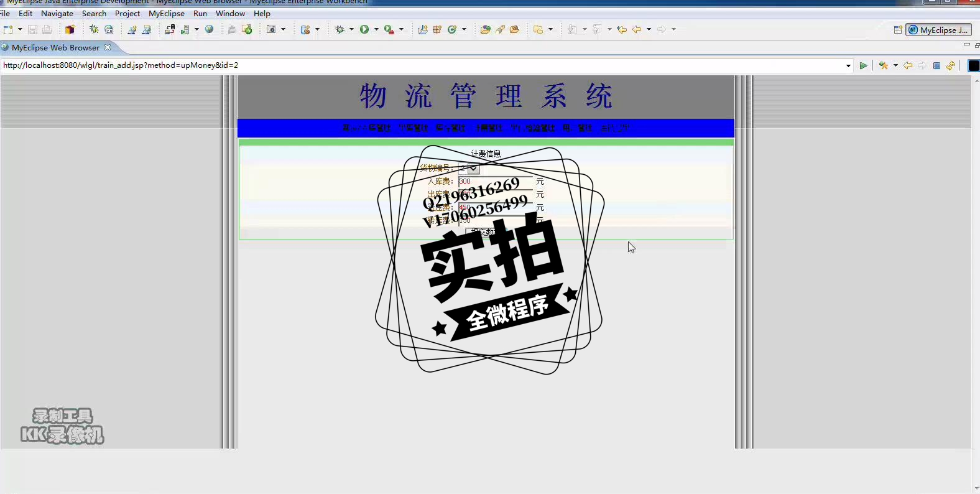
Task: Open the Project menu
Action: point(127,13)
